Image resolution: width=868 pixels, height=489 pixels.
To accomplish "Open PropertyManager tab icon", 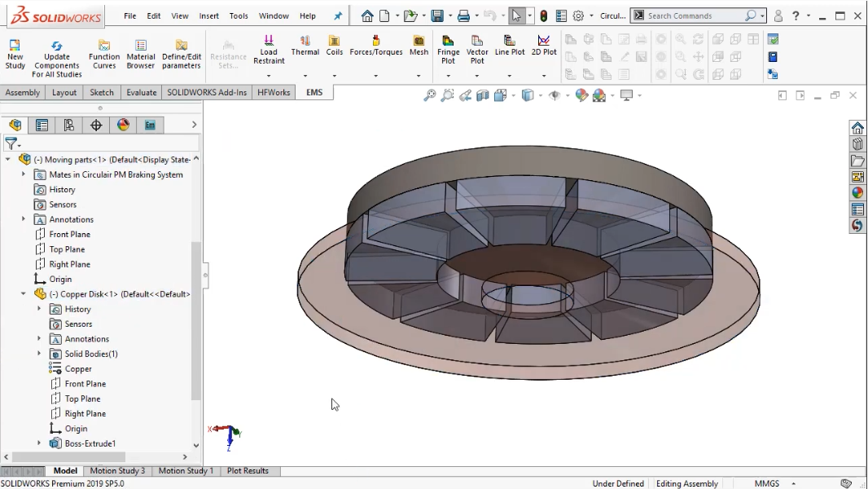I will pyautogui.click(x=42, y=126).
